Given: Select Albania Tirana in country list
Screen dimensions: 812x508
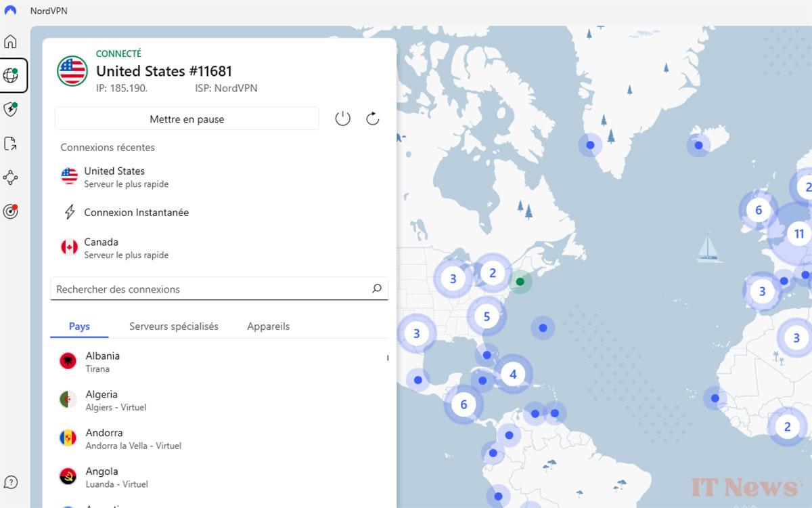Looking at the screenshot, I should point(220,362).
